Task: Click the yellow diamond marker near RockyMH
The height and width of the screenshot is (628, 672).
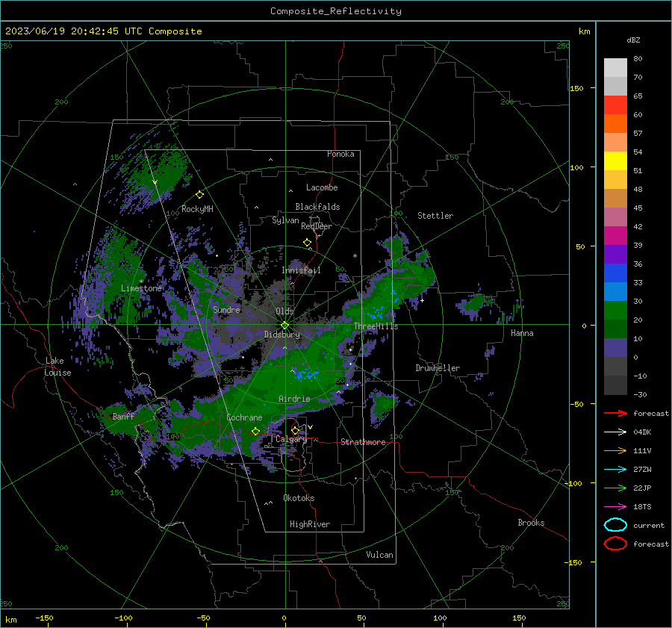Action: click(x=199, y=195)
